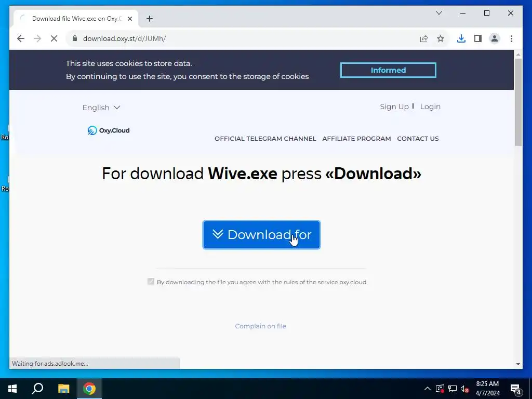Go back using the browser back arrow
Viewport: 532px width, 399px height.
coord(21,38)
